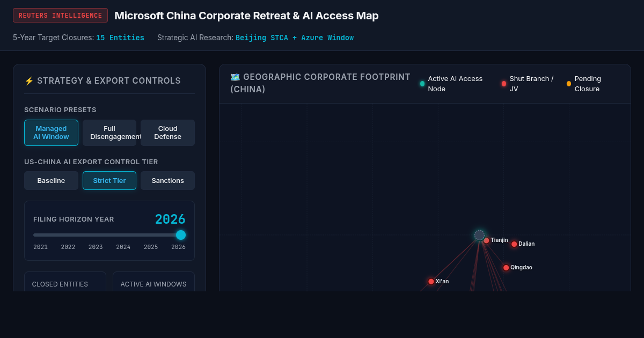Click the Beijing STCA + Azure Window text
This screenshot has width=644, height=338.
295,38
